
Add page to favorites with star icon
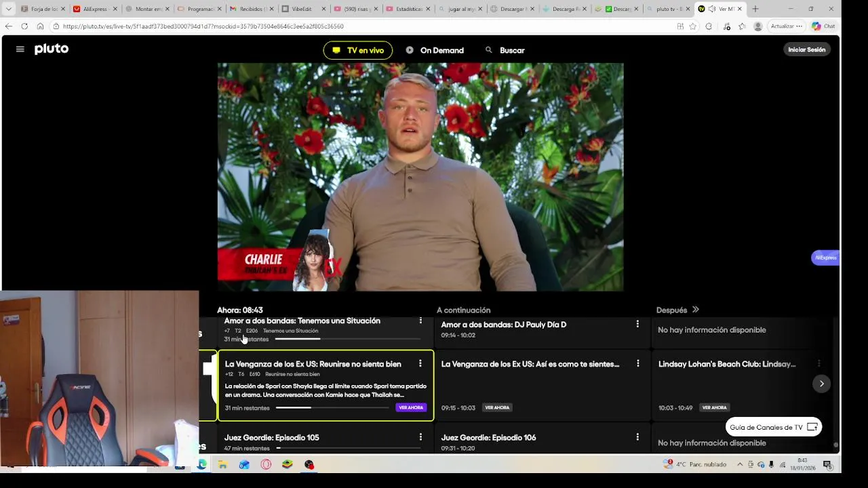[x=692, y=26]
